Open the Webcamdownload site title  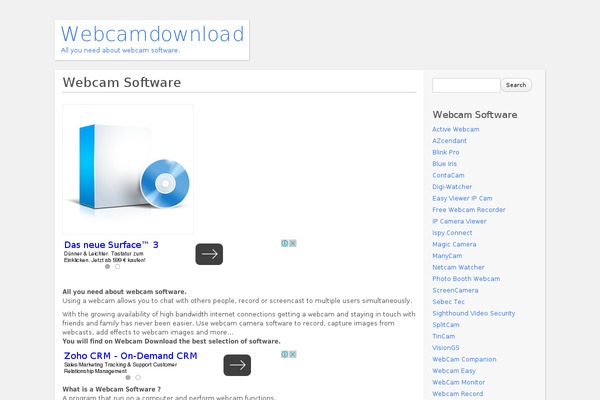pyautogui.click(x=152, y=34)
